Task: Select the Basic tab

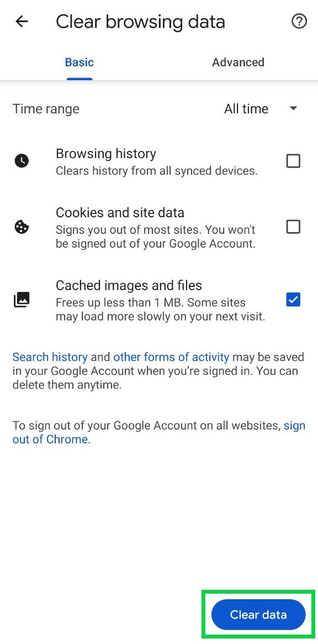Action: tap(79, 62)
